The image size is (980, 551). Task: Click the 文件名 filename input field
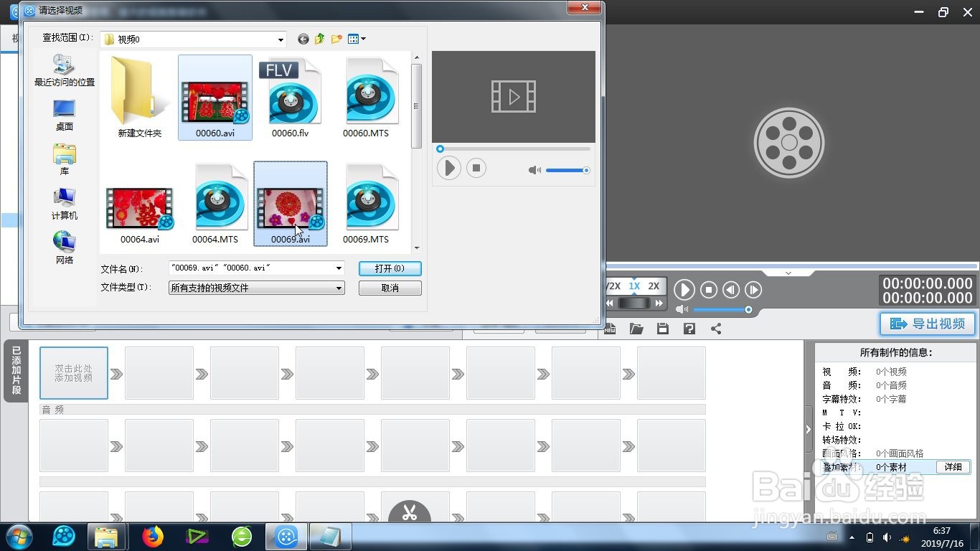[251, 268]
